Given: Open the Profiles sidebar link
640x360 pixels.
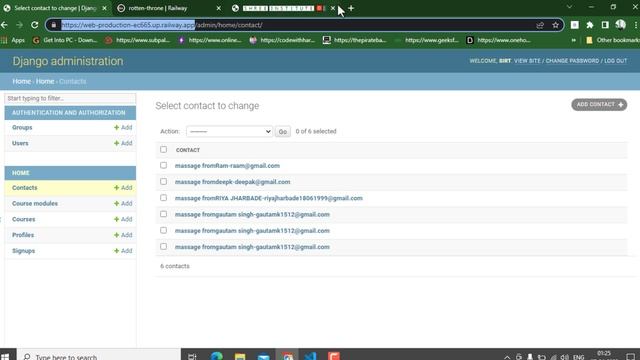Looking at the screenshot, I should coord(23,235).
